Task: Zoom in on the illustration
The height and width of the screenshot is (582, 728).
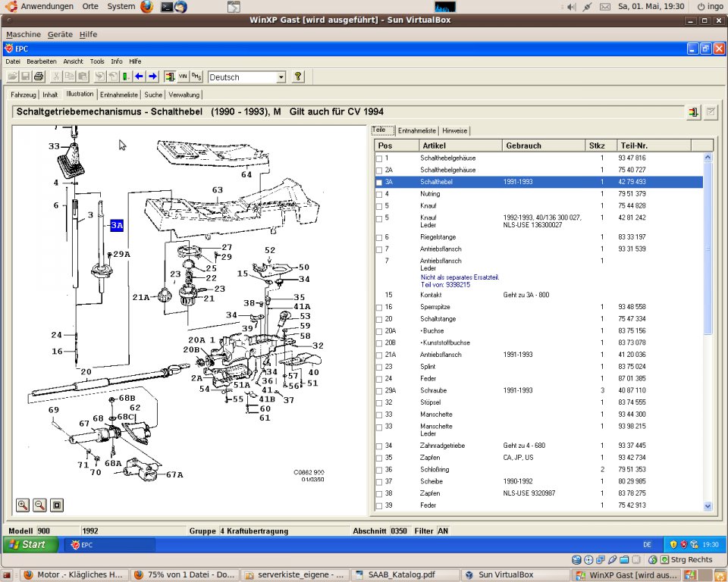Action: tap(23, 505)
